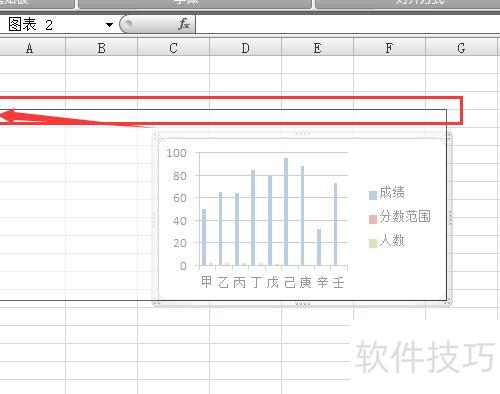This screenshot has height=394, width=500.
Task: Click the pink 分数范围 legend color swatch
Action: [x=373, y=219]
